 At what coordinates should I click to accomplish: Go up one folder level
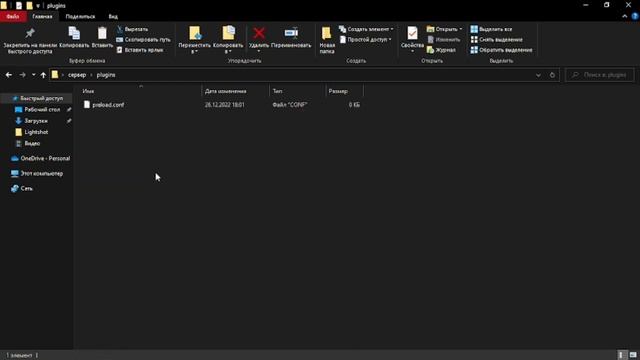point(43,75)
